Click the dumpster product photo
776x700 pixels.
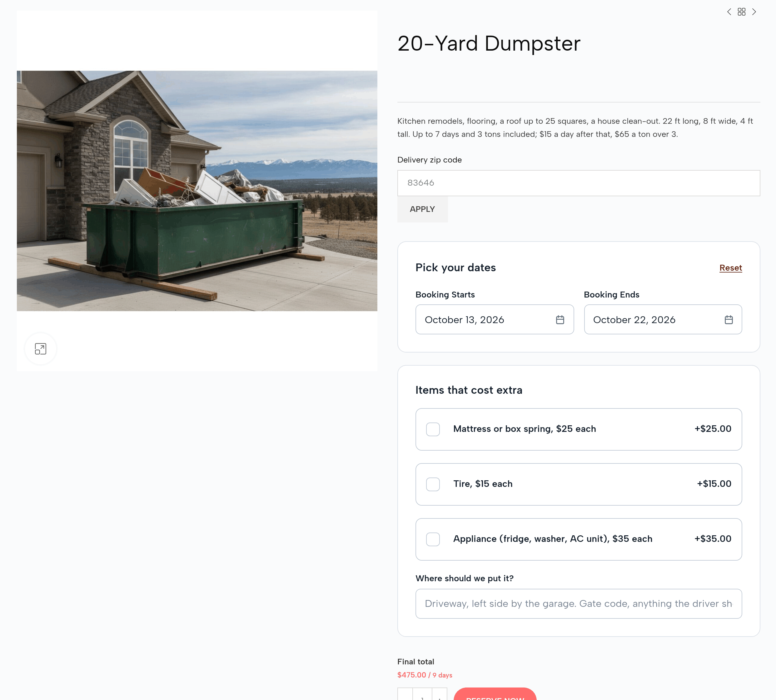(x=197, y=191)
